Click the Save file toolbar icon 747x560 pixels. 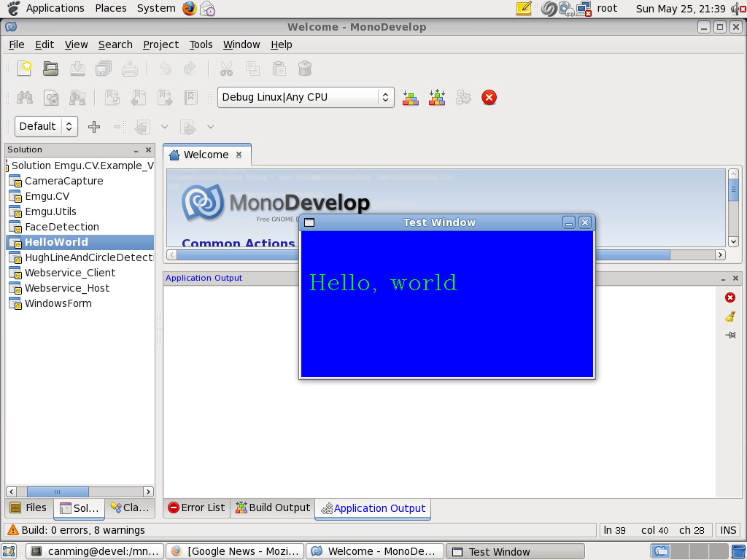tap(77, 69)
